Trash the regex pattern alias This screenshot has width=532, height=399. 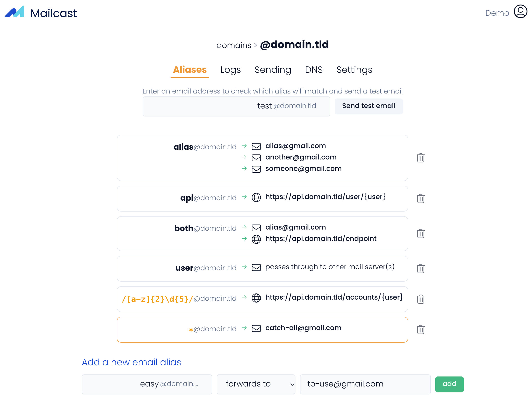coord(420,299)
